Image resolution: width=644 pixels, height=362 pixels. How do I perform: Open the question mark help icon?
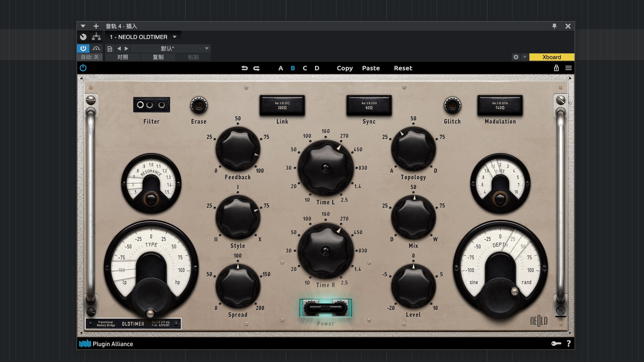tap(569, 344)
